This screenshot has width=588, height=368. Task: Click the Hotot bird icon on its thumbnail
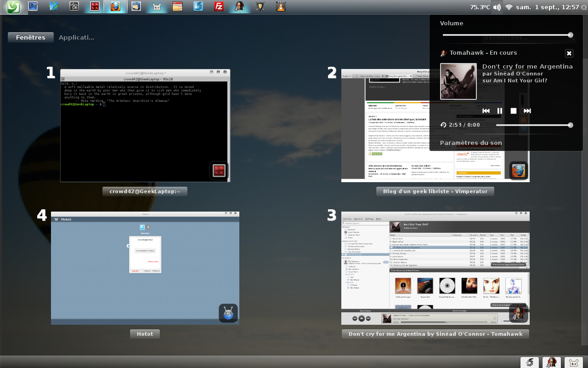click(x=228, y=313)
